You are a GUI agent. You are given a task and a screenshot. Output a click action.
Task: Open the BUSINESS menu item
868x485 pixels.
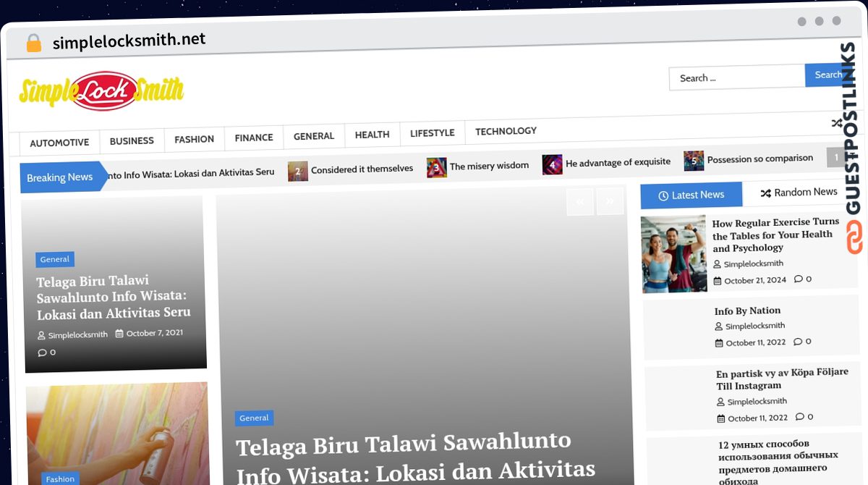(x=132, y=140)
